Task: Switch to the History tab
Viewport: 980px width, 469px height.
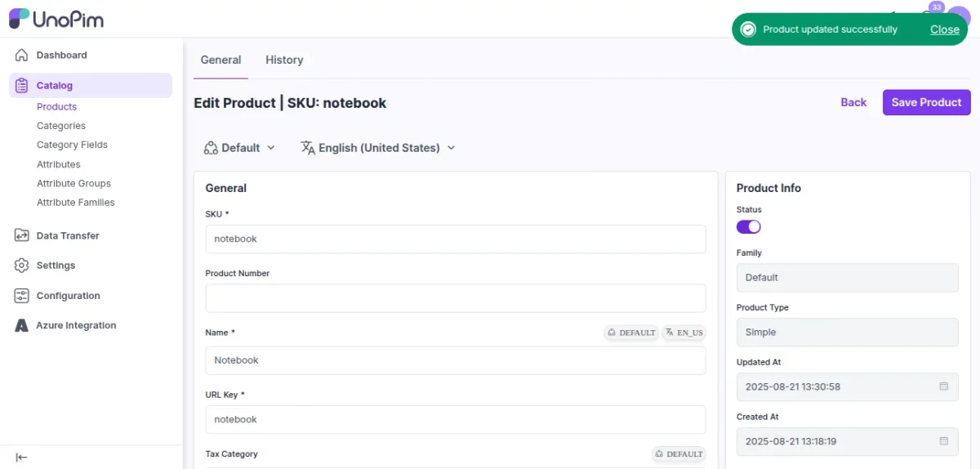Action: click(x=284, y=60)
